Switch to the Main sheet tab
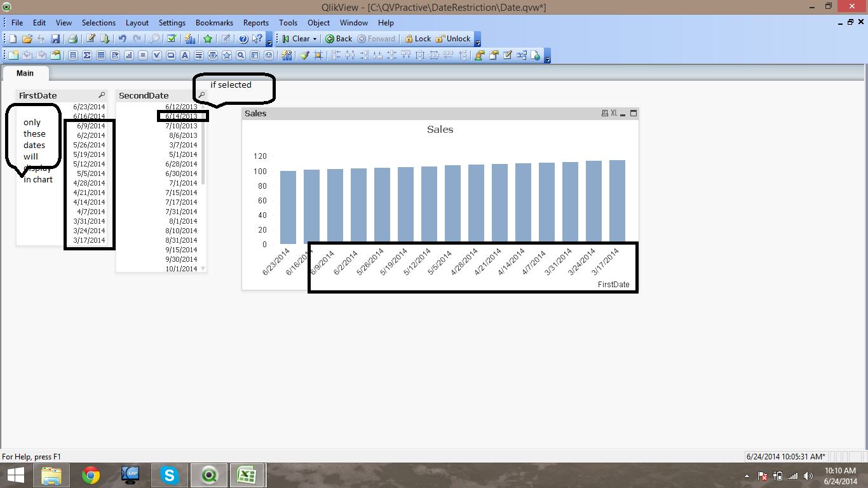Image resolution: width=868 pixels, height=488 pixels. point(25,73)
